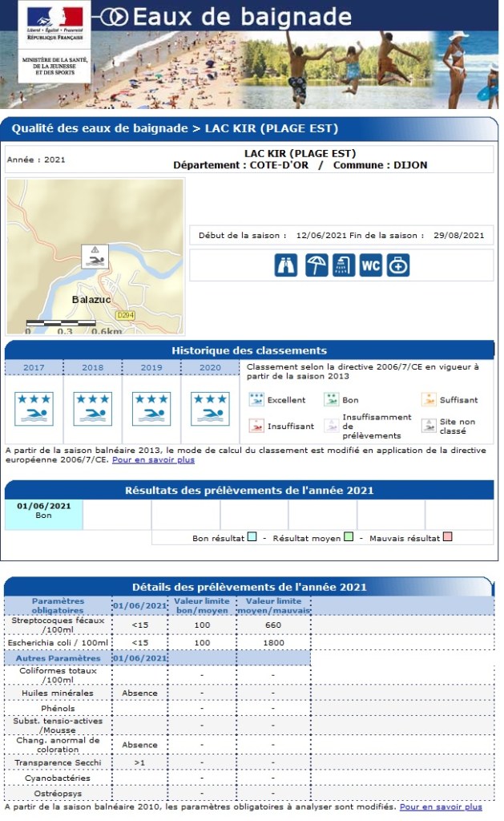Click the shower facility icon

coord(343,265)
